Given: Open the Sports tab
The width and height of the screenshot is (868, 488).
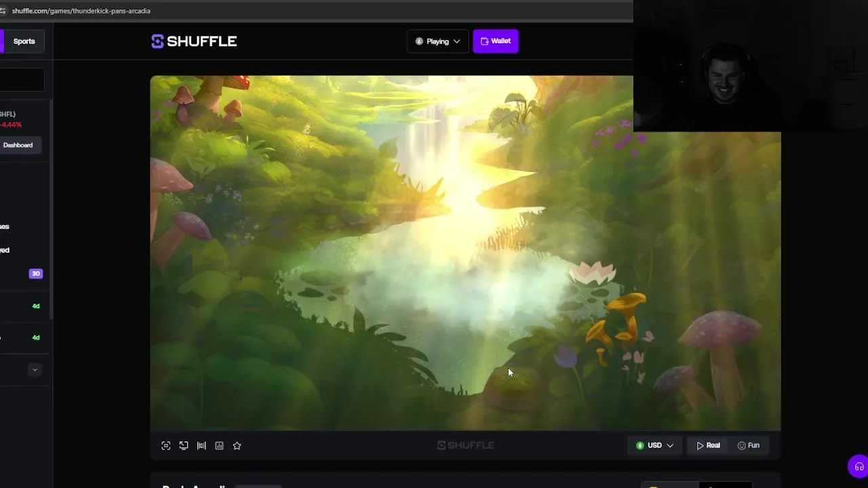Looking at the screenshot, I should point(24,41).
